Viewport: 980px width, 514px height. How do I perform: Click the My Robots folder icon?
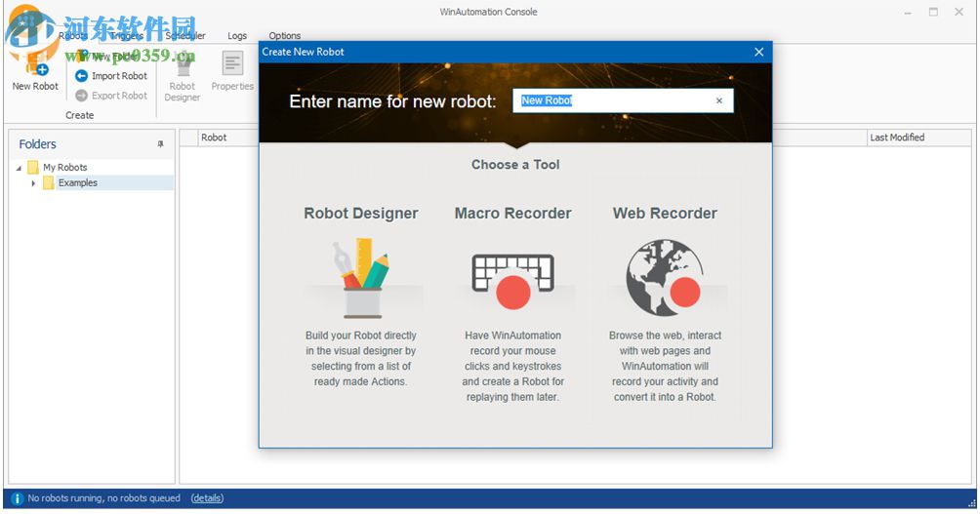[33, 168]
